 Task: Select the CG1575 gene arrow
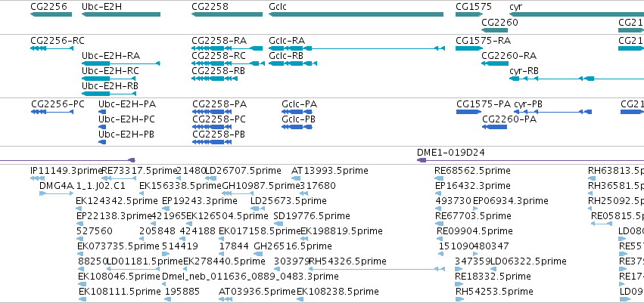468,14
